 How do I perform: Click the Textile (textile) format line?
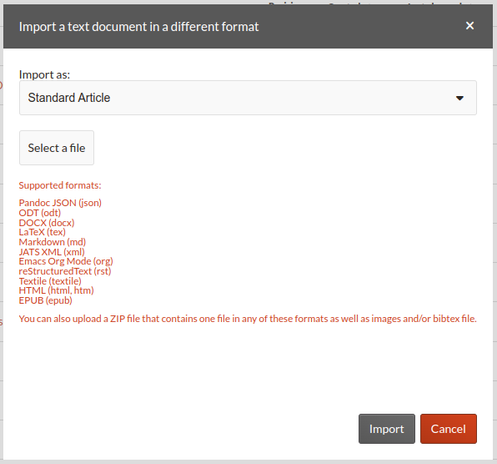coord(50,281)
